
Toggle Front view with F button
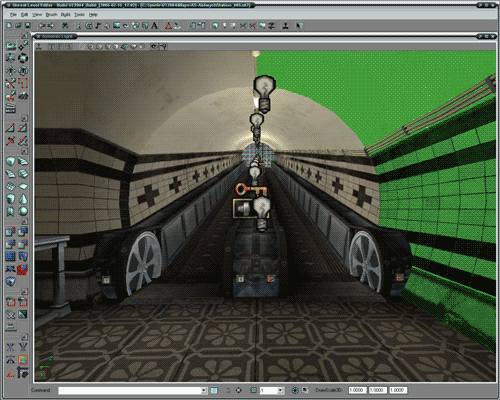60,47
